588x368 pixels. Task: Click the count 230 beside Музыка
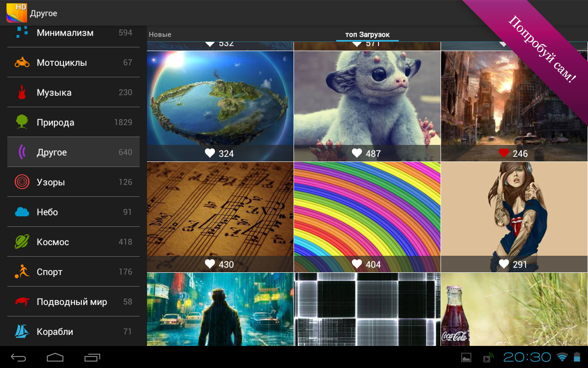tap(125, 92)
